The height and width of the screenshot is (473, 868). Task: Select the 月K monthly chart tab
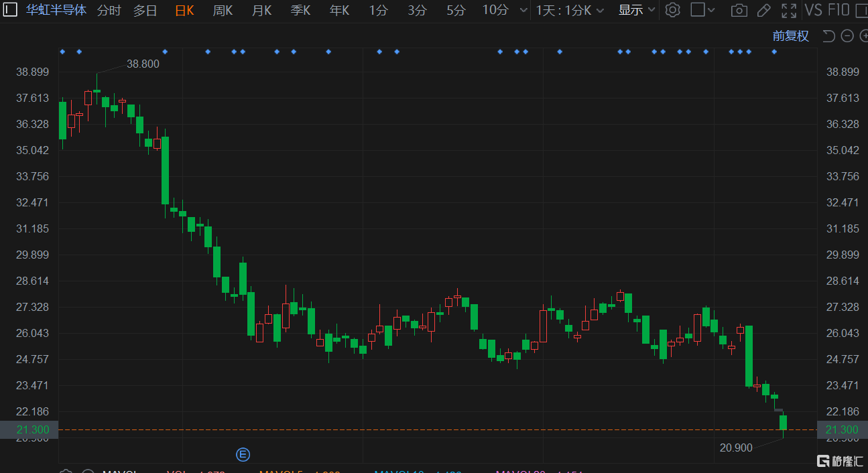click(261, 10)
